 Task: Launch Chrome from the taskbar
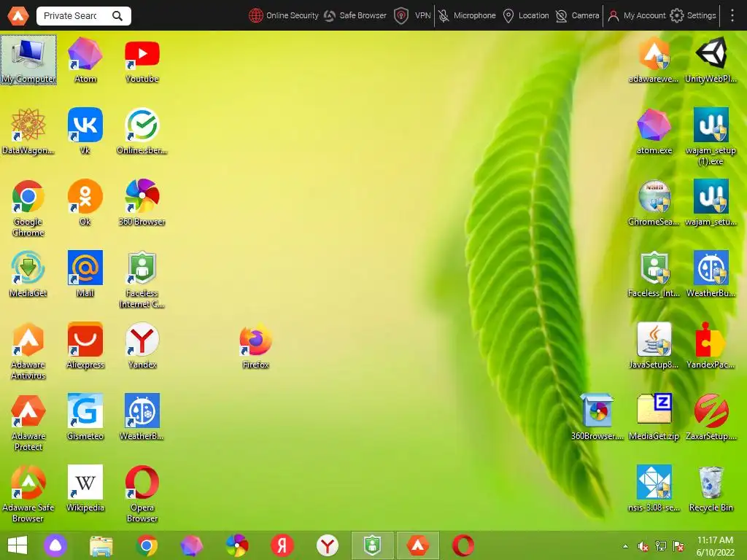[x=147, y=545]
